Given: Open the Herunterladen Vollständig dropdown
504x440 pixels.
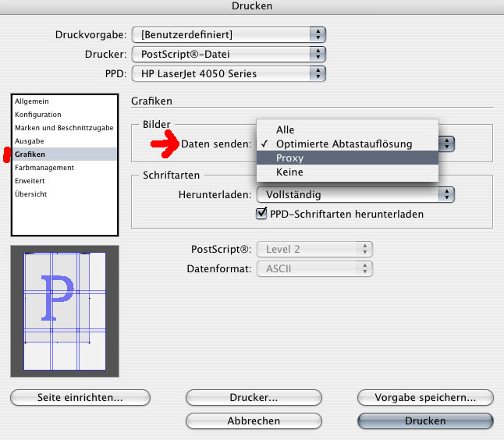Looking at the screenshot, I should click(356, 195).
